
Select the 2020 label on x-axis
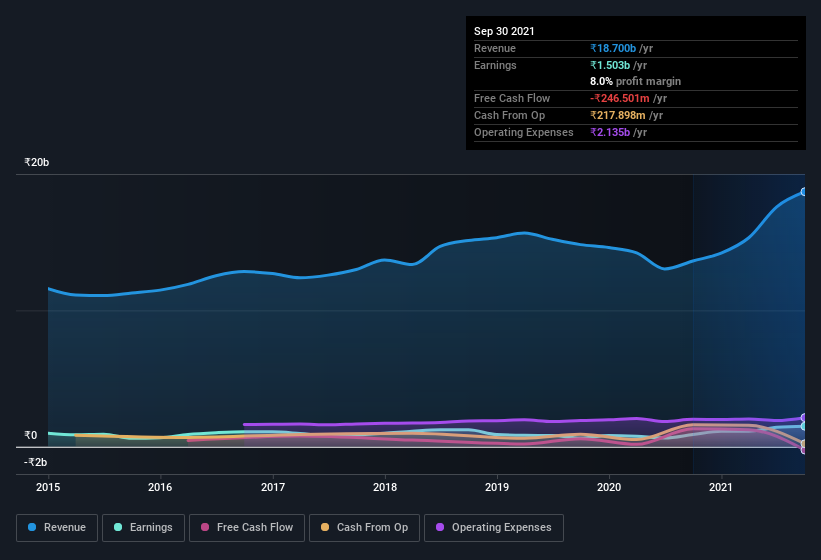point(609,487)
